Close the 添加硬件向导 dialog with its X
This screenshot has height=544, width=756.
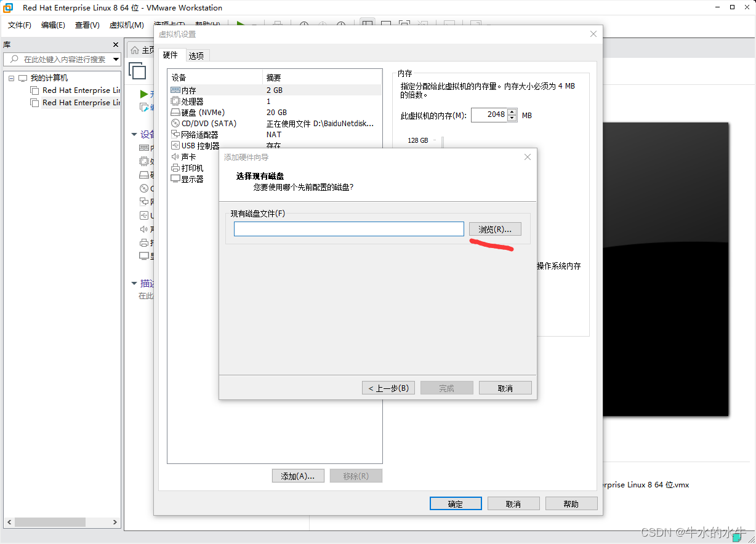point(527,157)
